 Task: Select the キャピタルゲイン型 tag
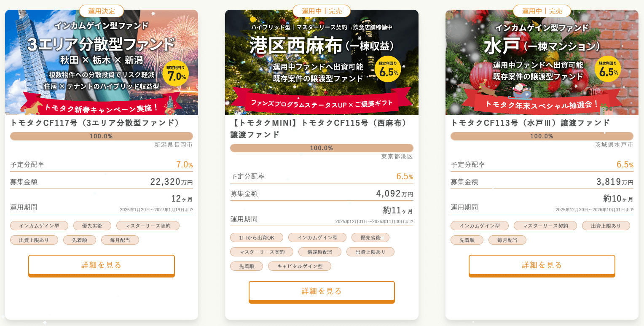click(299, 266)
